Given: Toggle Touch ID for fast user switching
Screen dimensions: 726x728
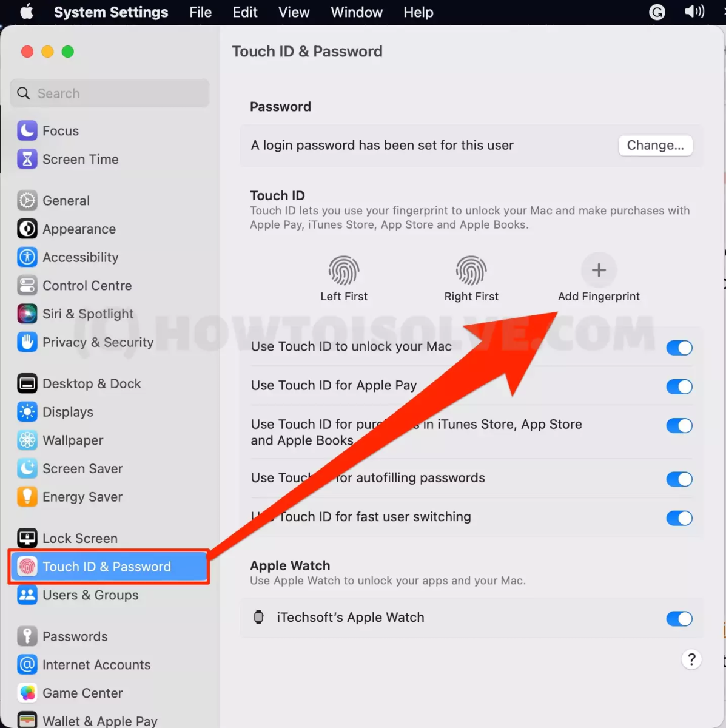Looking at the screenshot, I should point(679,518).
